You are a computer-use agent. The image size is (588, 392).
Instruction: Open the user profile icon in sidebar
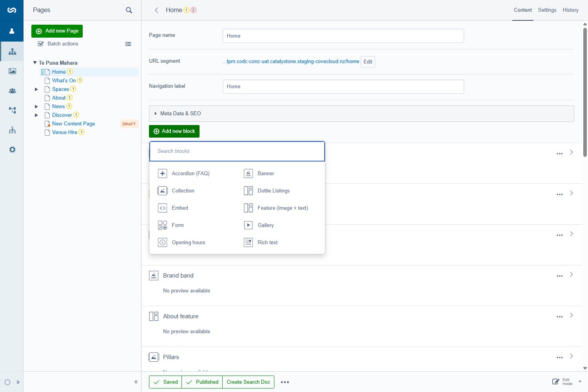12,31
